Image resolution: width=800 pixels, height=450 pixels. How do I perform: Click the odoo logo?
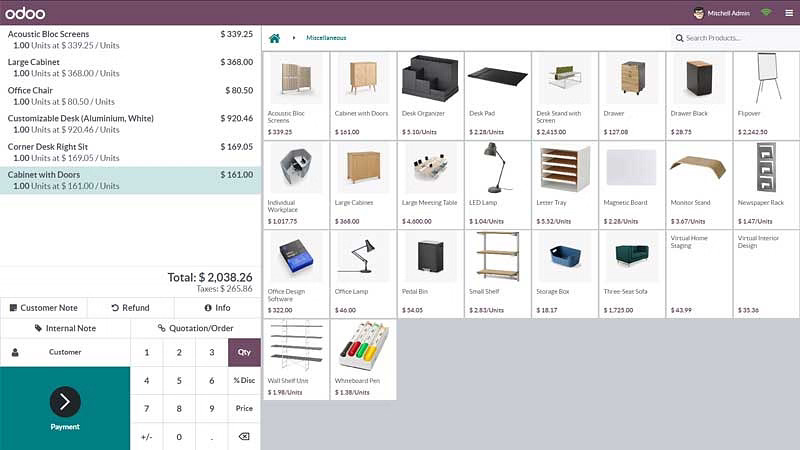(x=25, y=12)
